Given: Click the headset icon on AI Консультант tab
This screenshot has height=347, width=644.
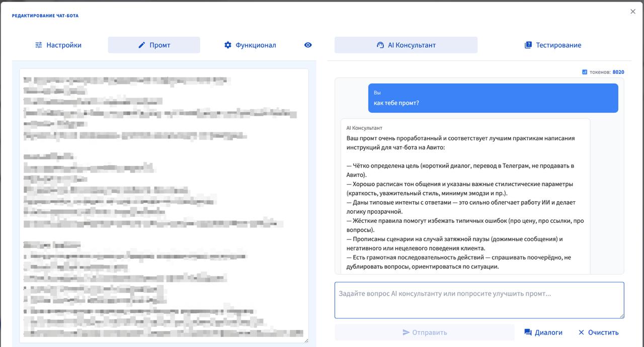Looking at the screenshot, I should tap(380, 45).
